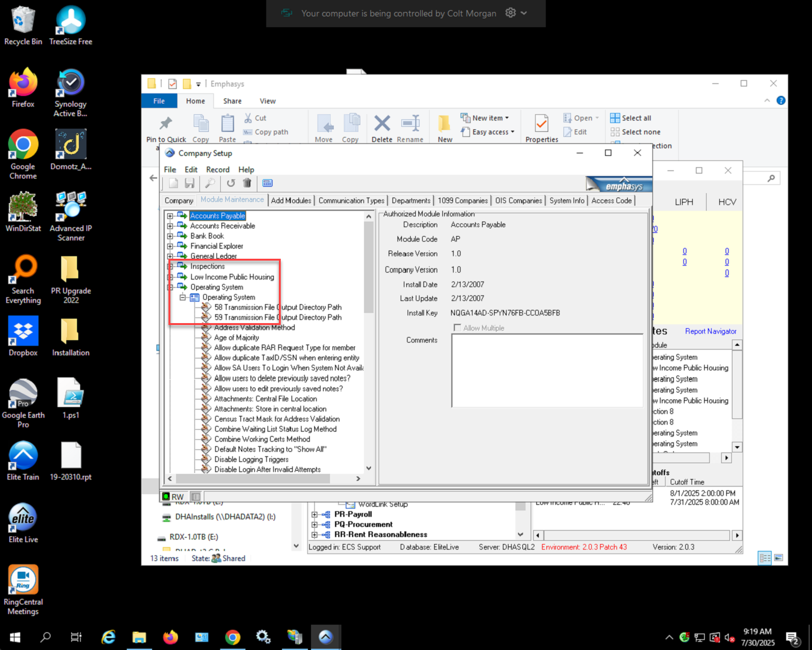The width and height of the screenshot is (812, 650).
Task: Click the blue Explorer help question mark icon
Action: point(781,100)
